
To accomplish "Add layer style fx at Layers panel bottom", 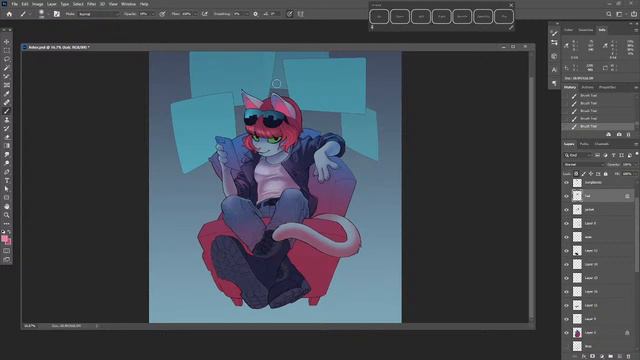I will coord(584,356).
